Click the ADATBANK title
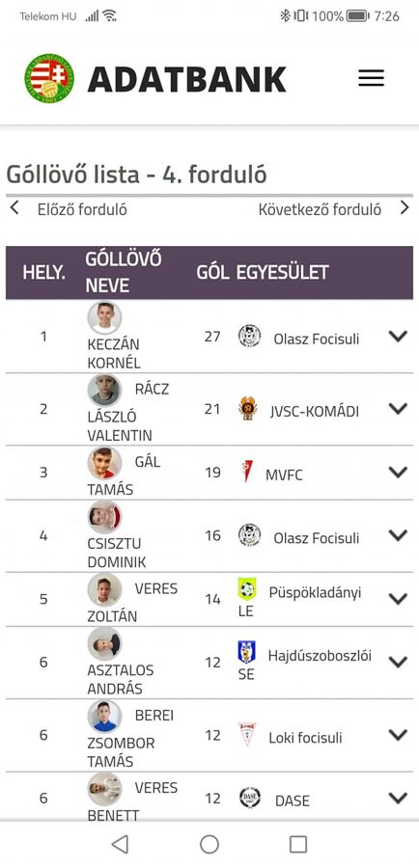Image resolution: width=419 pixels, height=868 pixels. tap(186, 79)
